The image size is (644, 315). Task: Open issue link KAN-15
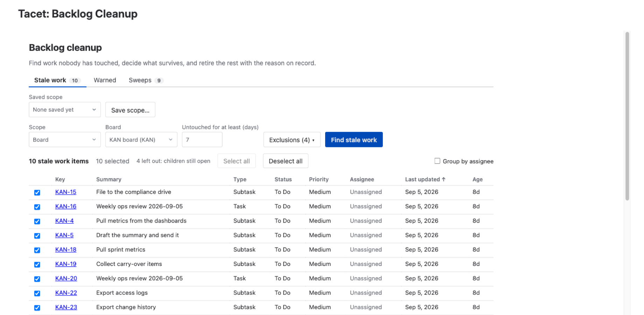(x=66, y=192)
